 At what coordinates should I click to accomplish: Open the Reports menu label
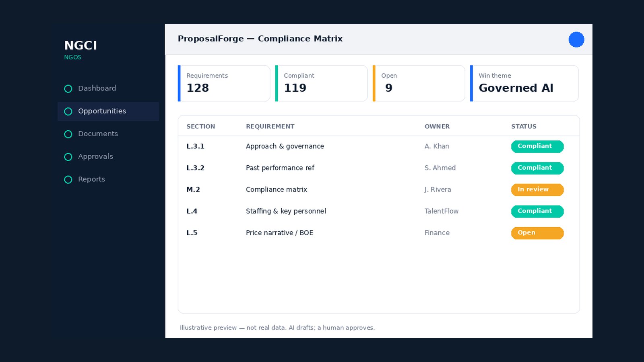[x=92, y=179]
